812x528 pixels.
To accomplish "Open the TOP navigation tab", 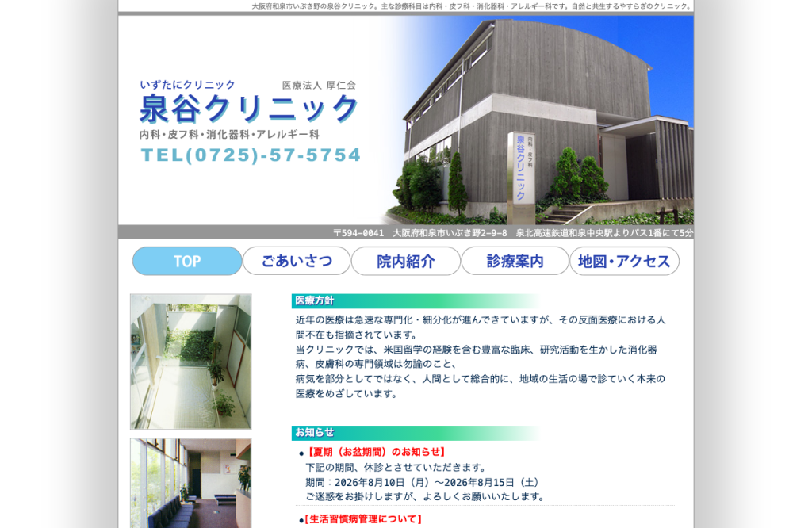I will tap(187, 261).
